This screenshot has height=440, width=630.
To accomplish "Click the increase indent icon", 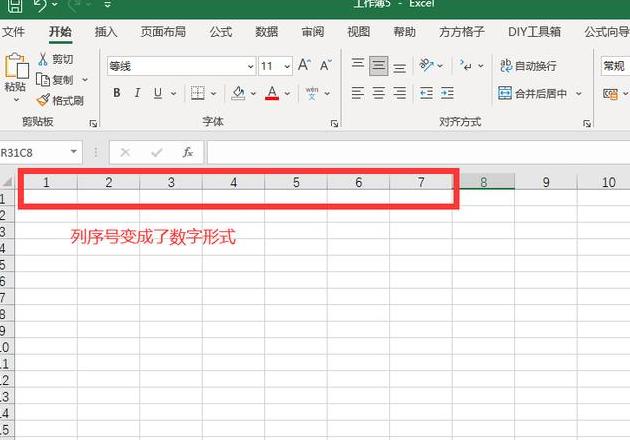I will [447, 93].
